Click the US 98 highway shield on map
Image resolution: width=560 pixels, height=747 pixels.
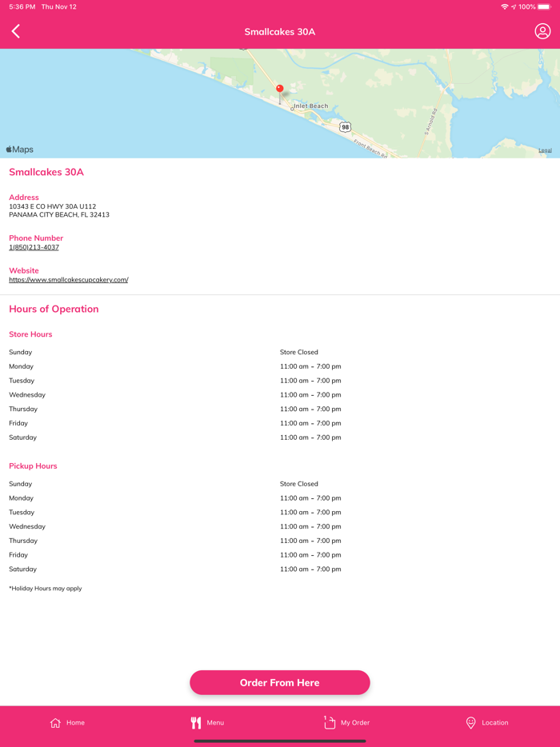(x=345, y=127)
